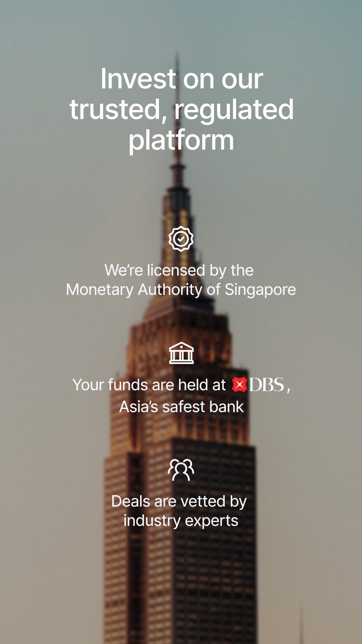Tap the DBS wordmark text
This screenshot has height=644, width=362.
[266, 384]
